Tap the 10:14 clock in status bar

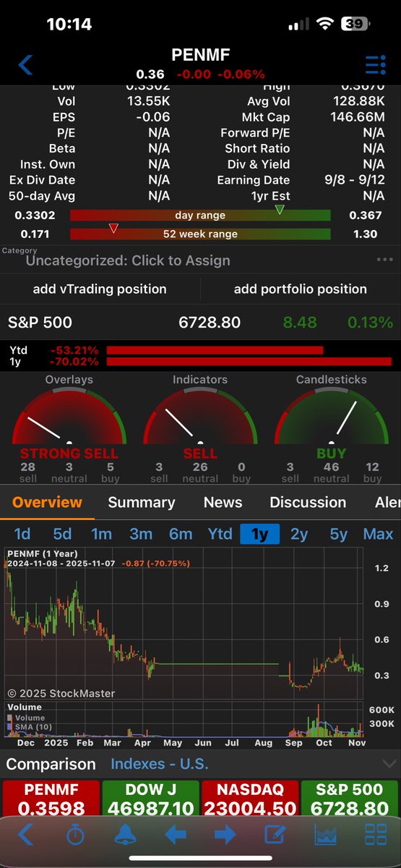click(x=69, y=24)
